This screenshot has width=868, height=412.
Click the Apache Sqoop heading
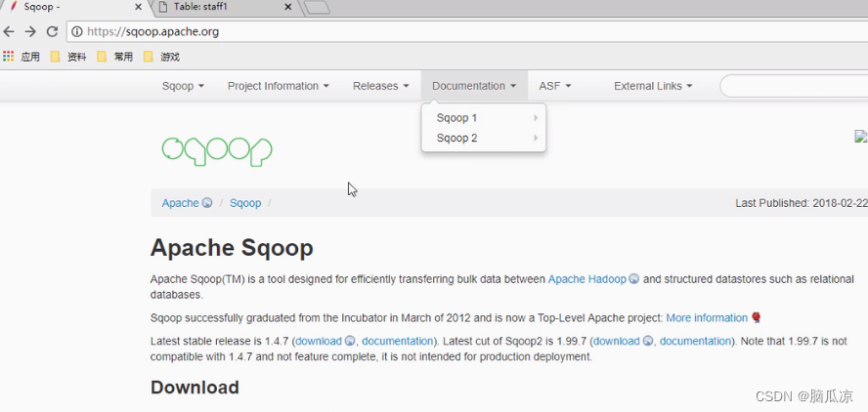(x=232, y=248)
